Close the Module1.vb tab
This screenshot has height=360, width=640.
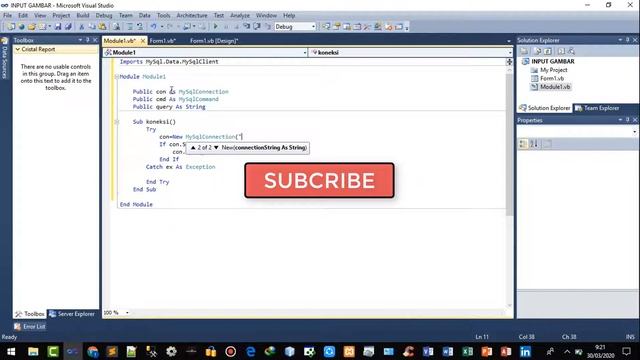click(143, 41)
